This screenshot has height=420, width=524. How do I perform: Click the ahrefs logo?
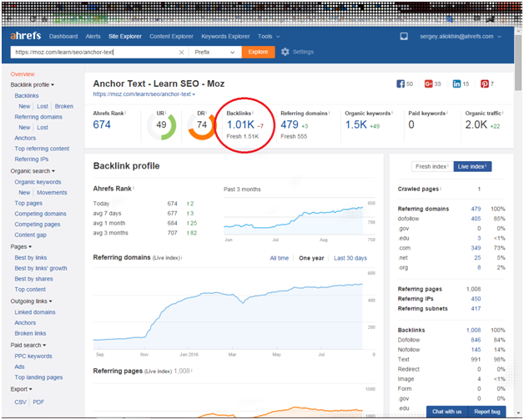tap(25, 36)
